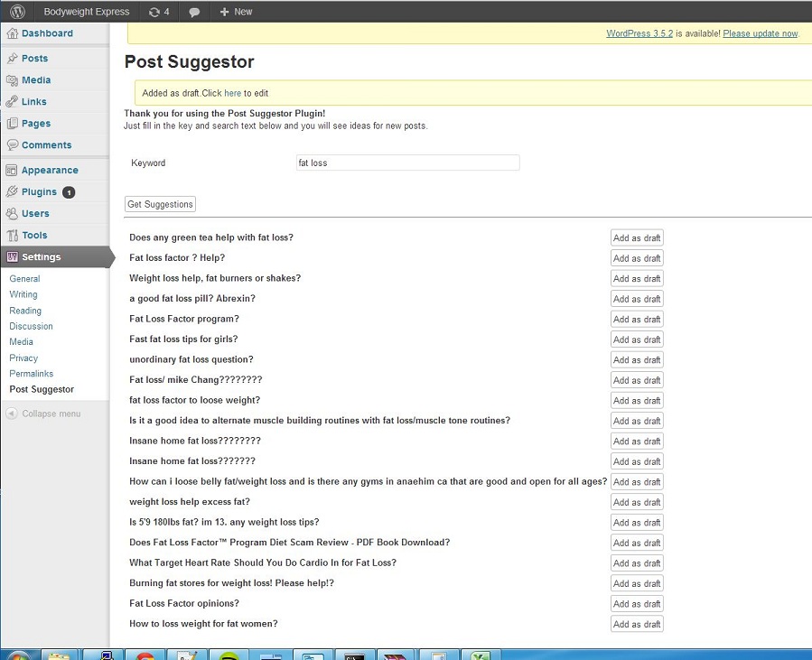The image size is (812, 660).
Task: Go to Appearance menu
Action: (x=50, y=171)
